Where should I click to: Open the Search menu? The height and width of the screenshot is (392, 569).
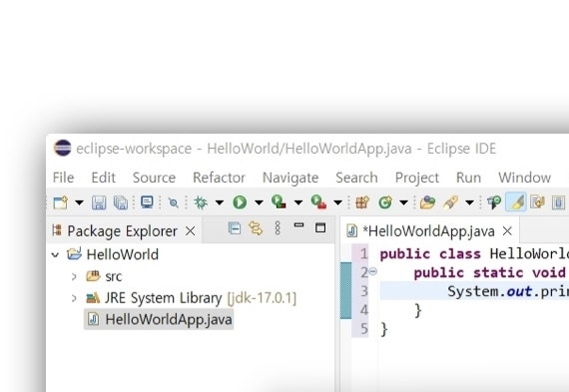tap(356, 178)
